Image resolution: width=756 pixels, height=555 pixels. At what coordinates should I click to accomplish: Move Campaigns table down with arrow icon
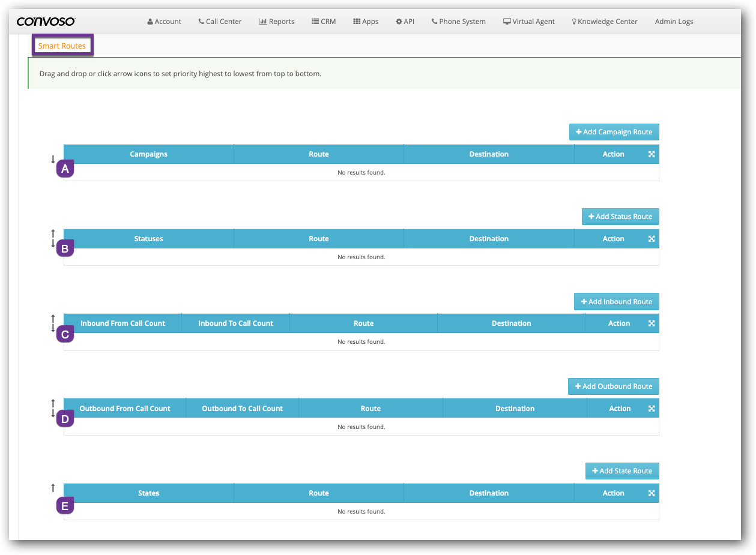coord(53,160)
